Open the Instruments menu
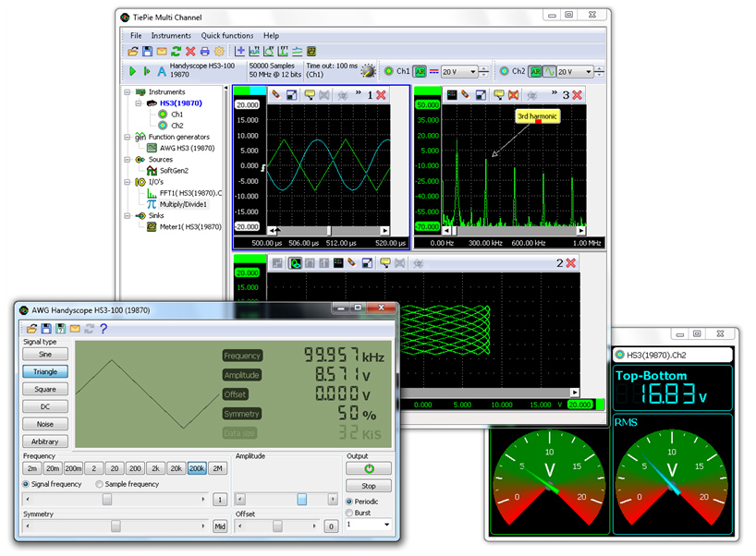Screen dimensions: 756x556 click(x=171, y=36)
